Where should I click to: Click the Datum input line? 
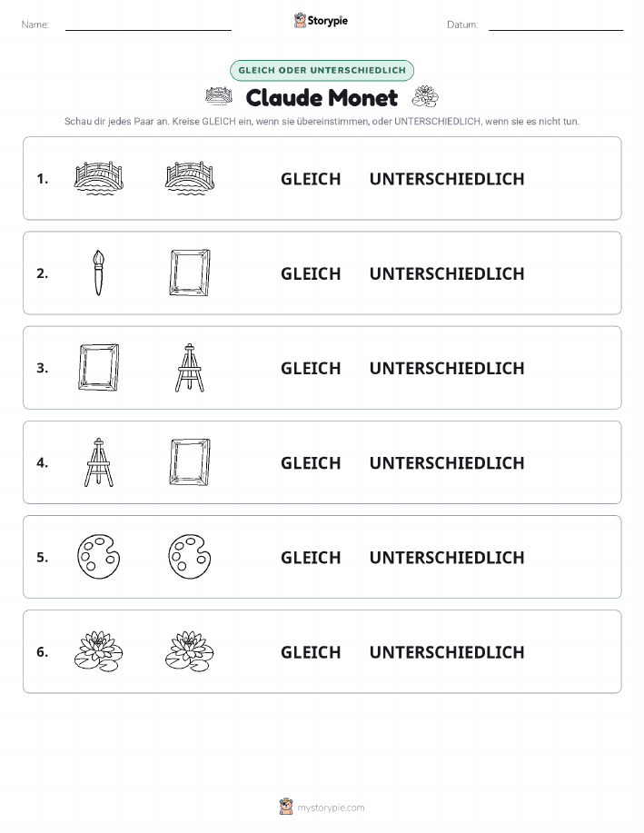point(556,26)
